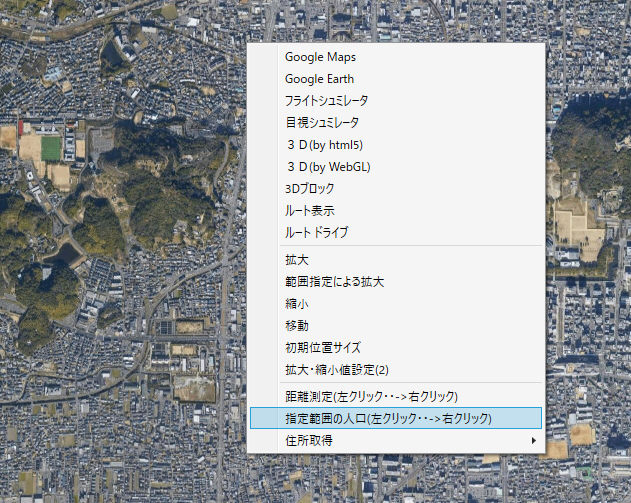The image size is (631, 503).
Task: Click 拡大 to zoom in
Action: 297,260
